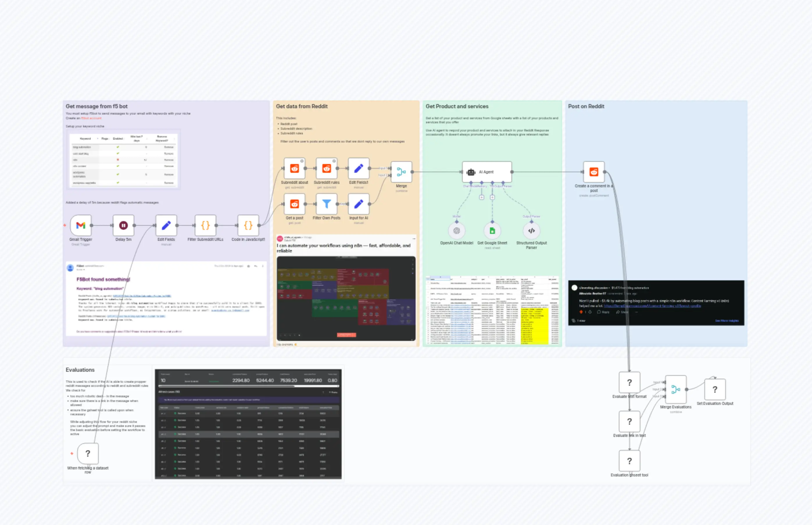Click the plus under AI Agent Tool connector

point(492,197)
